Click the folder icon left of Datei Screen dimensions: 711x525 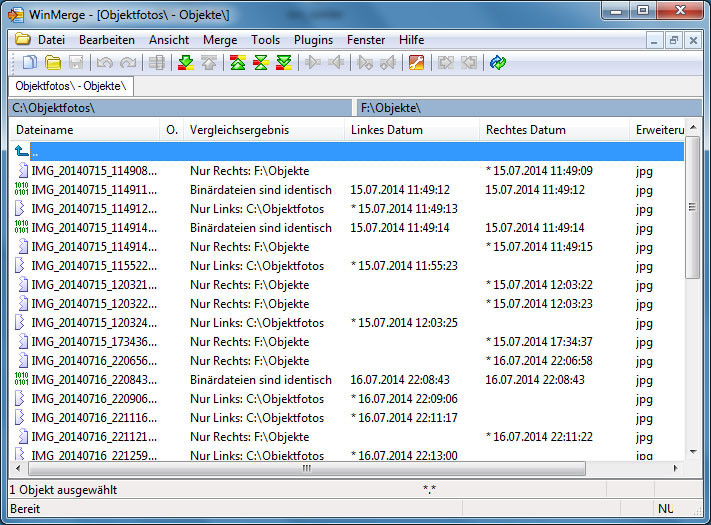click(22, 39)
